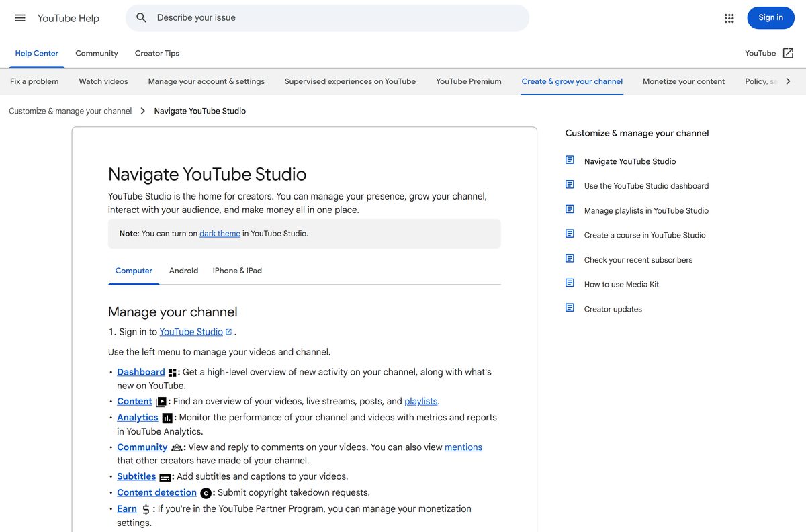Click the Content detection copyright icon
This screenshot has width=806, height=532.
pos(206,493)
